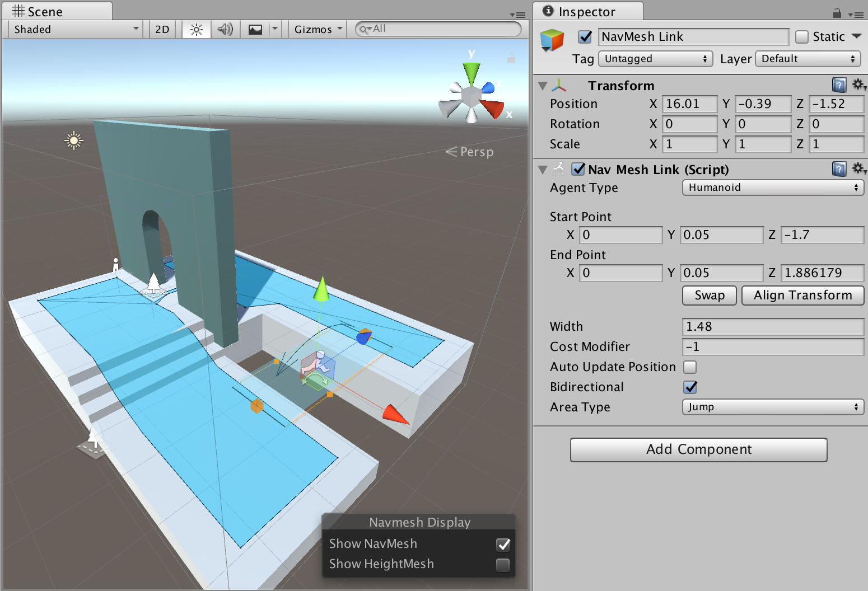Open the Transform component settings gear
The height and width of the screenshot is (591, 868).
(859, 85)
